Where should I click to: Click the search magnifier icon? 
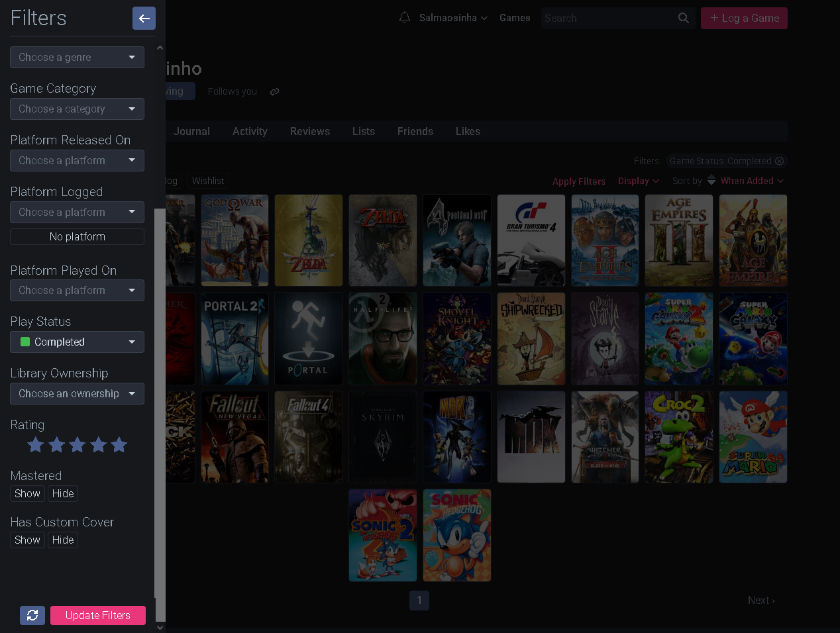point(684,18)
